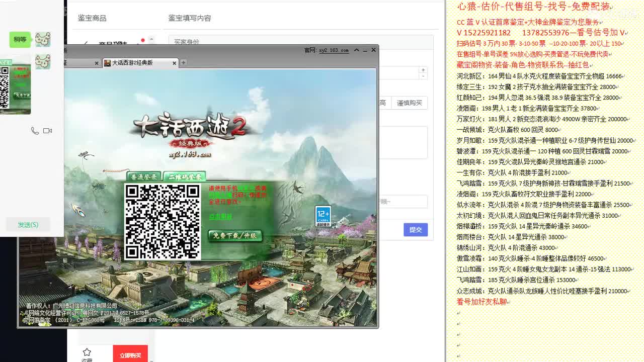Click the 点击刷新 link to refresh QR
Viewport: 644px width, 362px height.
pos(220,216)
